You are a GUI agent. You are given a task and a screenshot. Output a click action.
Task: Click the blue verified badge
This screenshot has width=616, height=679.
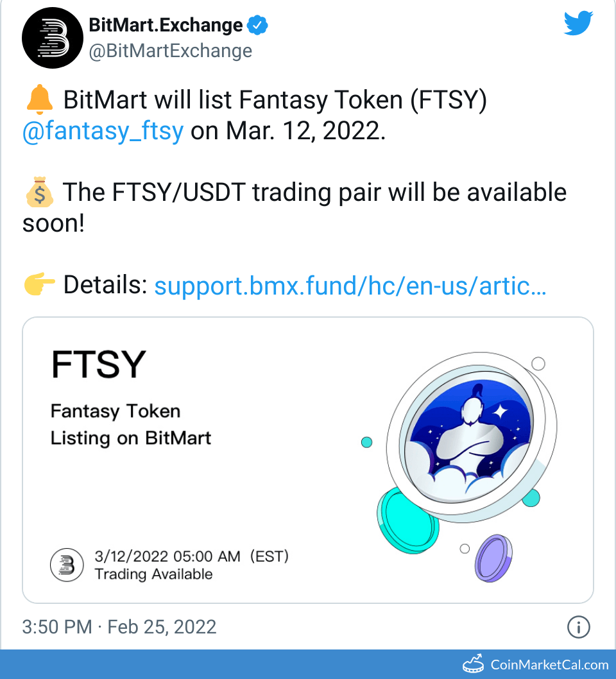(258, 26)
